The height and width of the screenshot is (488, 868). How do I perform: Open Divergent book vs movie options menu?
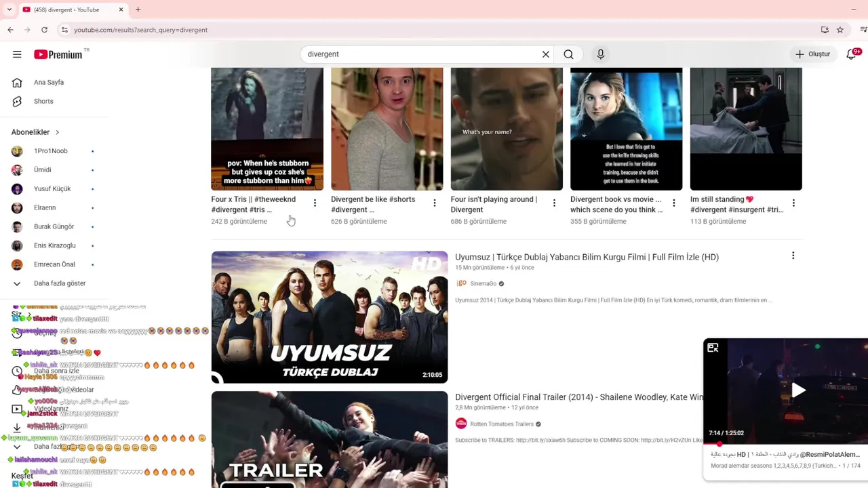pos(674,203)
